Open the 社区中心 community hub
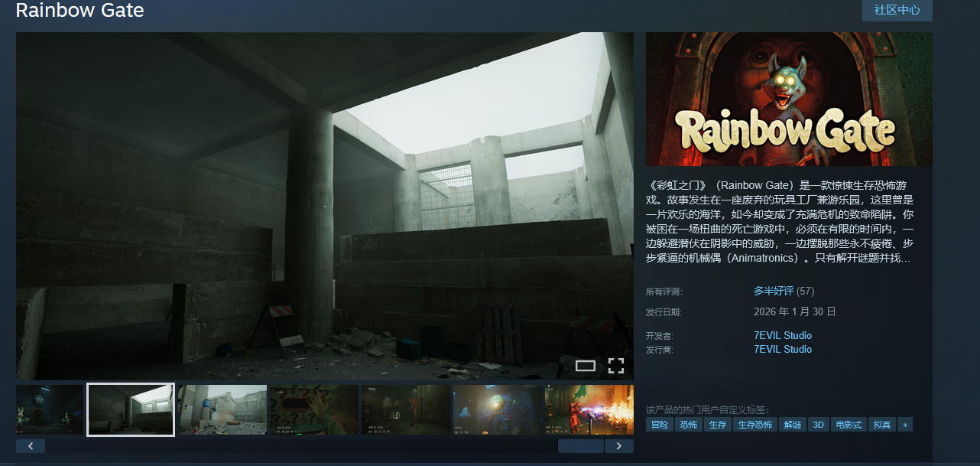This screenshot has width=980, height=466. [x=897, y=10]
